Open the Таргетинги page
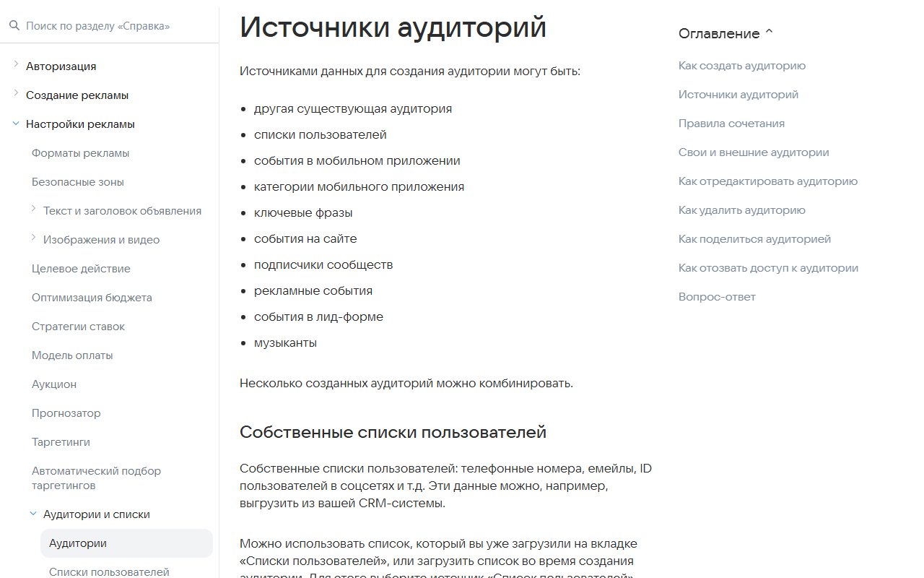This screenshot has height=578, width=924. 61,442
